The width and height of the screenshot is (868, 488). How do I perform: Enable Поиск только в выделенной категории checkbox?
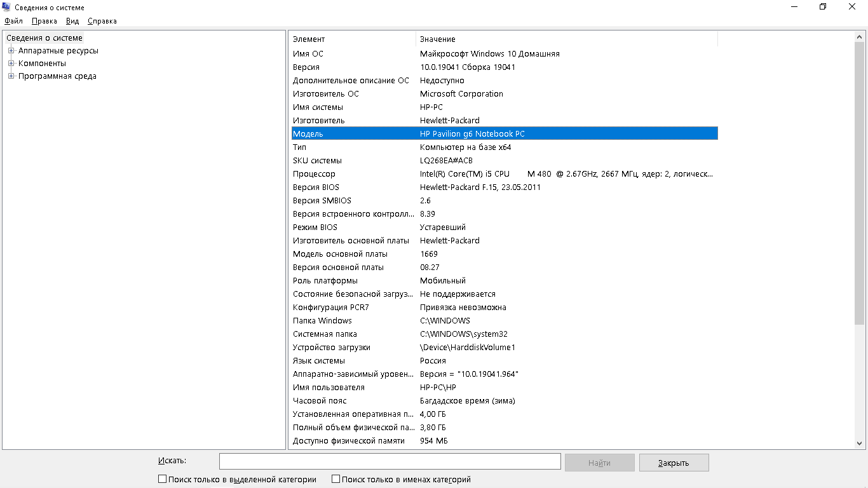coord(162,479)
